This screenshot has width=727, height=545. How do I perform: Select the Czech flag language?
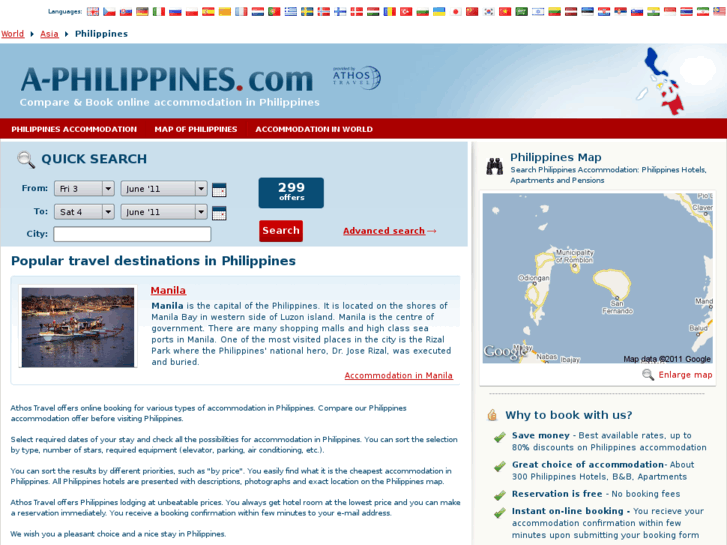click(x=109, y=12)
